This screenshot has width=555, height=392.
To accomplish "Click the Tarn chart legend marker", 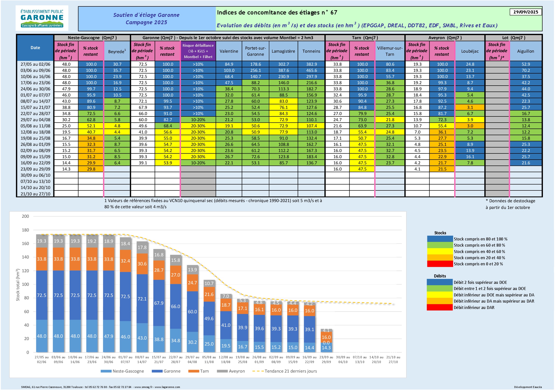I will [193, 371].
